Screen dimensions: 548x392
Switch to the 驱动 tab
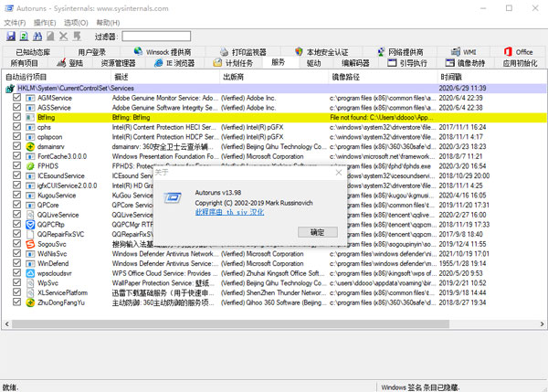click(313, 63)
